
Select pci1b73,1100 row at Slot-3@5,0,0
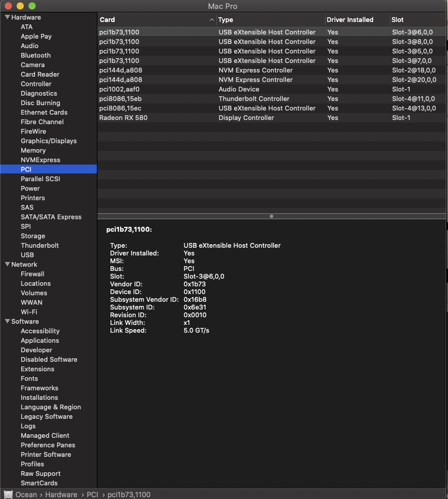272,51
